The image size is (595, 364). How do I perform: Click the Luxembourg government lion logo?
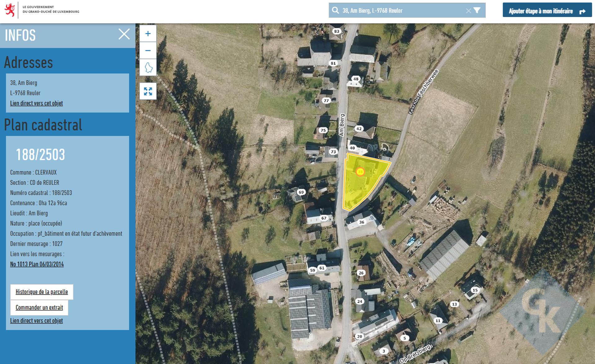point(10,10)
